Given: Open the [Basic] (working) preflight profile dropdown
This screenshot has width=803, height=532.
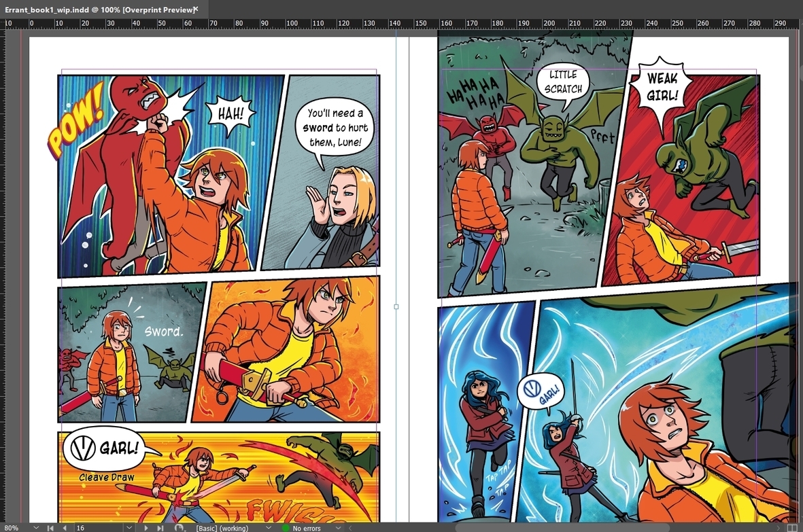Looking at the screenshot, I should [x=268, y=528].
